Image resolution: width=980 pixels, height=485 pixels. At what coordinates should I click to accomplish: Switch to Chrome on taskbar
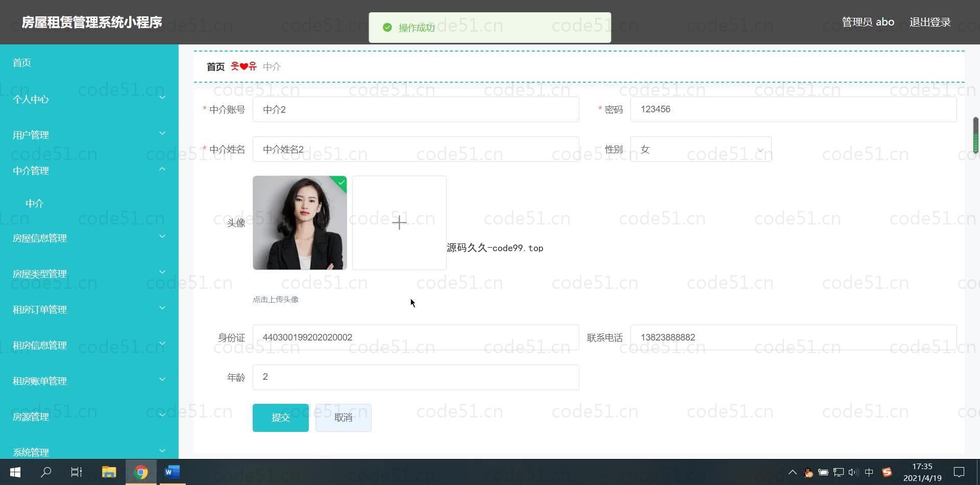pyautogui.click(x=141, y=472)
